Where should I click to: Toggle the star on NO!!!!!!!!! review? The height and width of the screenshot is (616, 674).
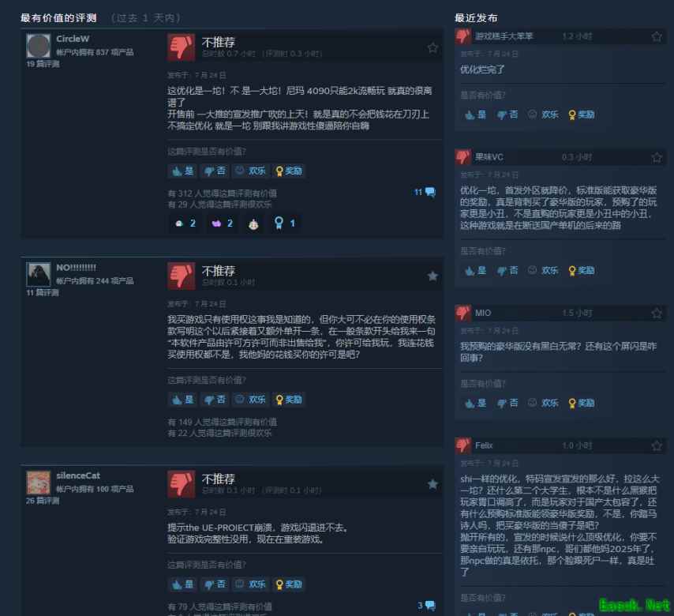pyautogui.click(x=432, y=276)
